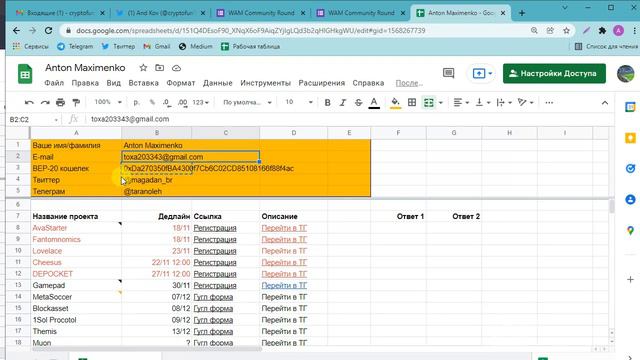Select the DEPOCKET project cell

click(76, 274)
